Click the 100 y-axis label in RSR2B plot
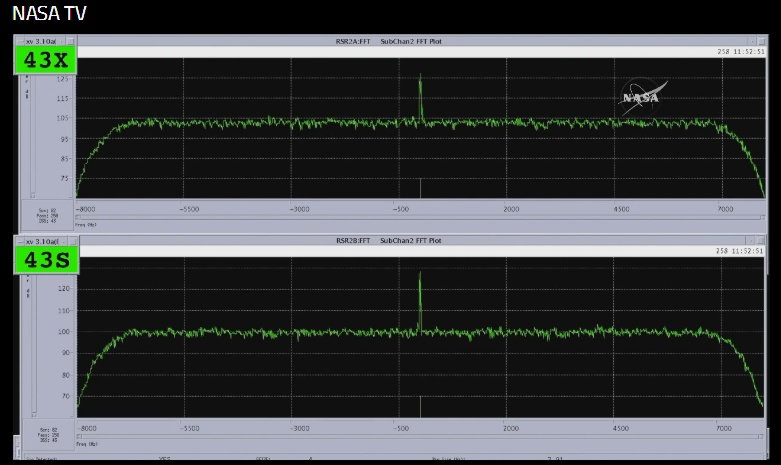The image size is (781, 465). tap(64, 332)
